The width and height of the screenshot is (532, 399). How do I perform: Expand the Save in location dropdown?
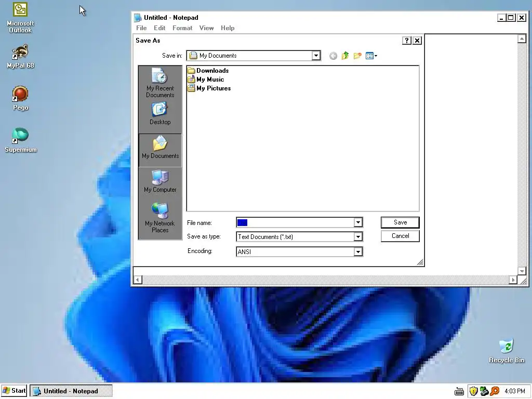tap(316, 56)
